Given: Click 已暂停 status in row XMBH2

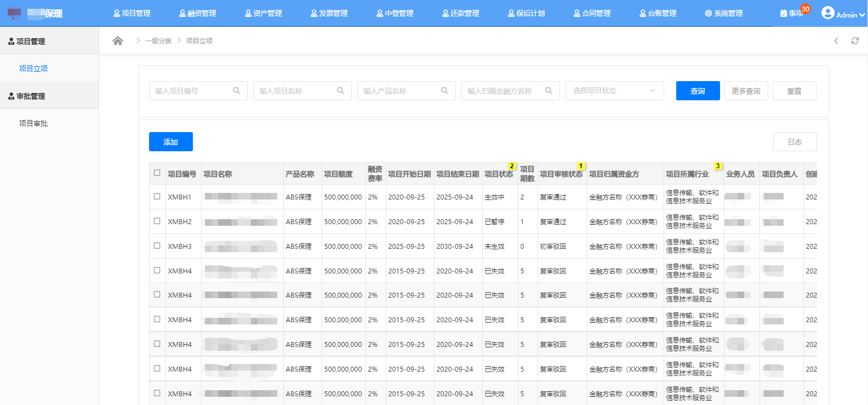Looking at the screenshot, I should (494, 221).
